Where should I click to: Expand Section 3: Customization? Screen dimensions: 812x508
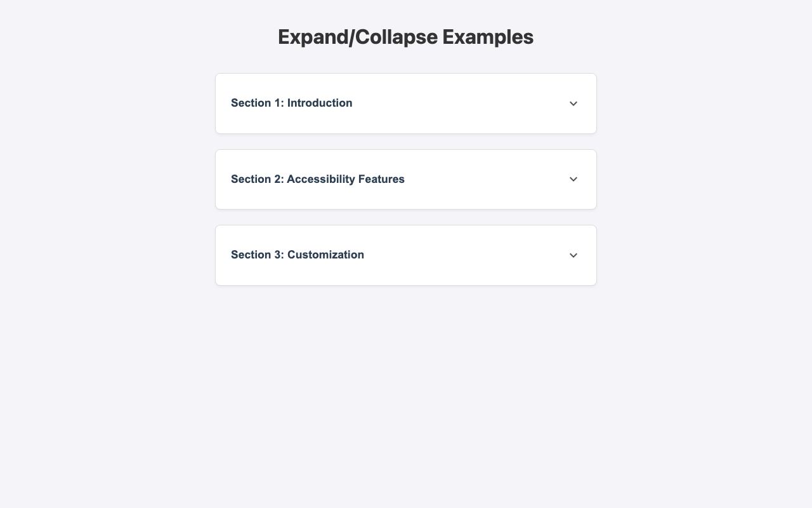(406, 255)
